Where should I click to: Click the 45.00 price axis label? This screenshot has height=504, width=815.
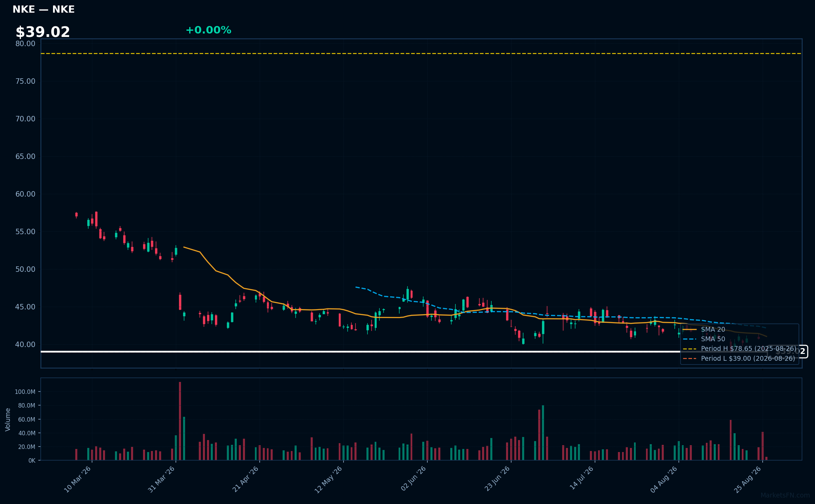click(x=25, y=307)
